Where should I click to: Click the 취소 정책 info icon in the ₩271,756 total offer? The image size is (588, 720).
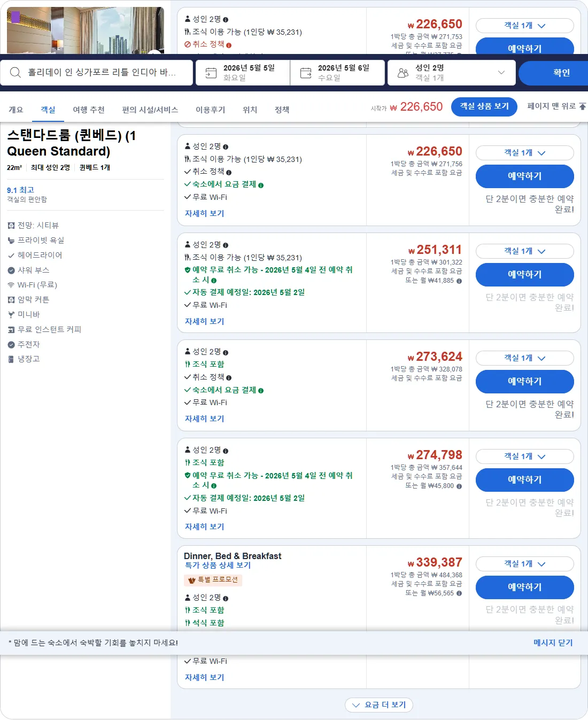point(229,173)
